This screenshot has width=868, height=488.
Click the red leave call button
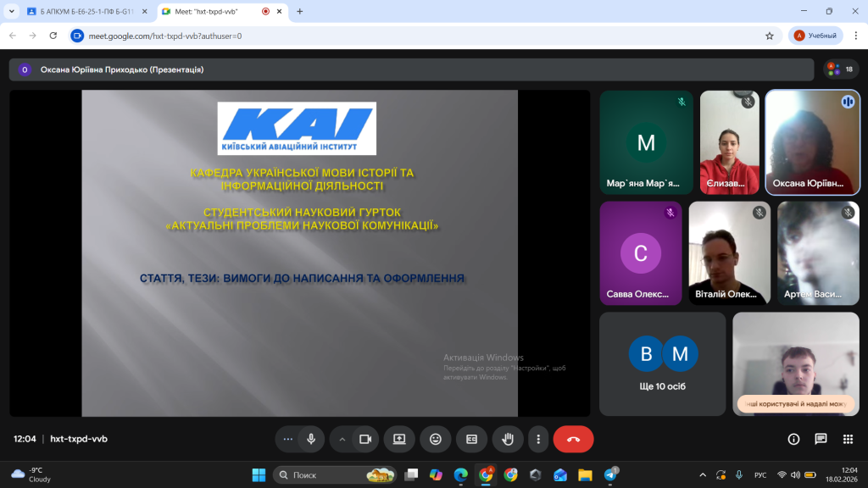(x=573, y=439)
